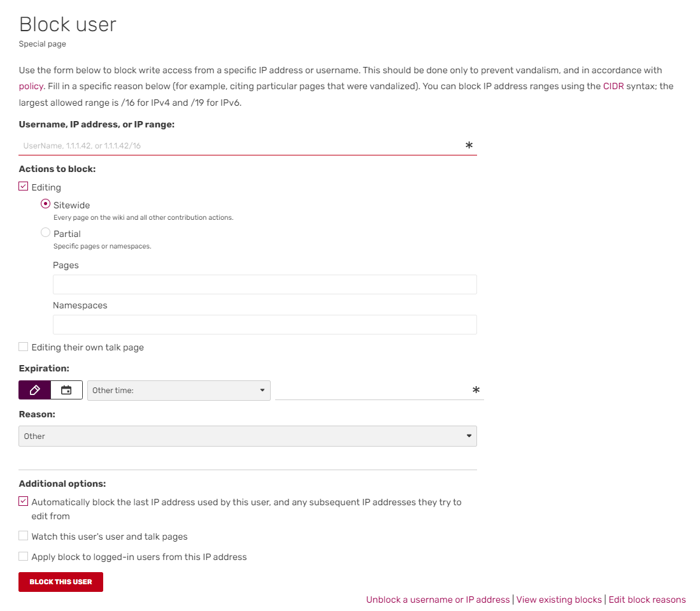Open Edit block reasons link

click(x=647, y=600)
